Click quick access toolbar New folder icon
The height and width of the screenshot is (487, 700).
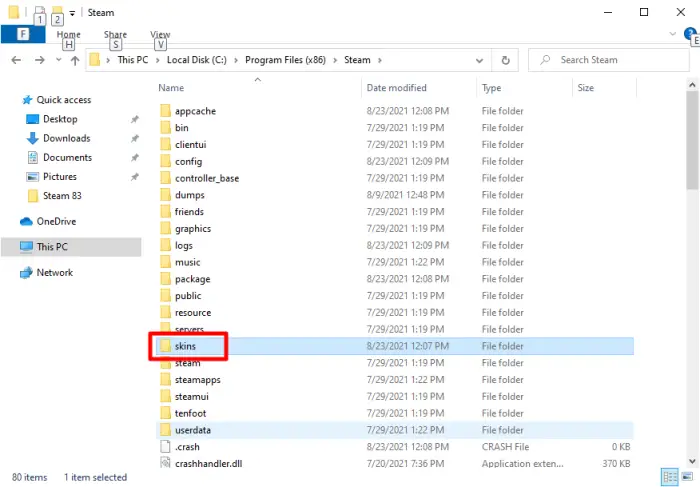coord(57,13)
